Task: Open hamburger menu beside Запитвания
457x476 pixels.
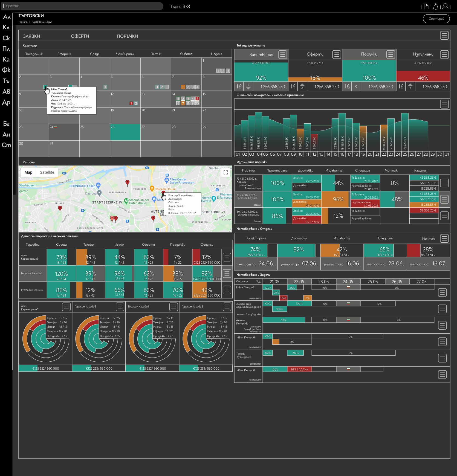Action: pos(282,54)
